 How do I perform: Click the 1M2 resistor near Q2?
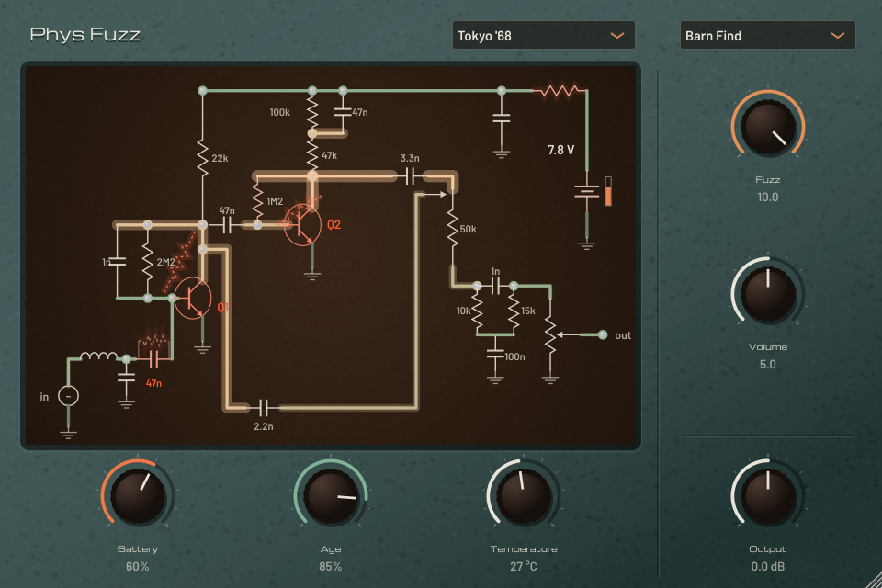257,201
